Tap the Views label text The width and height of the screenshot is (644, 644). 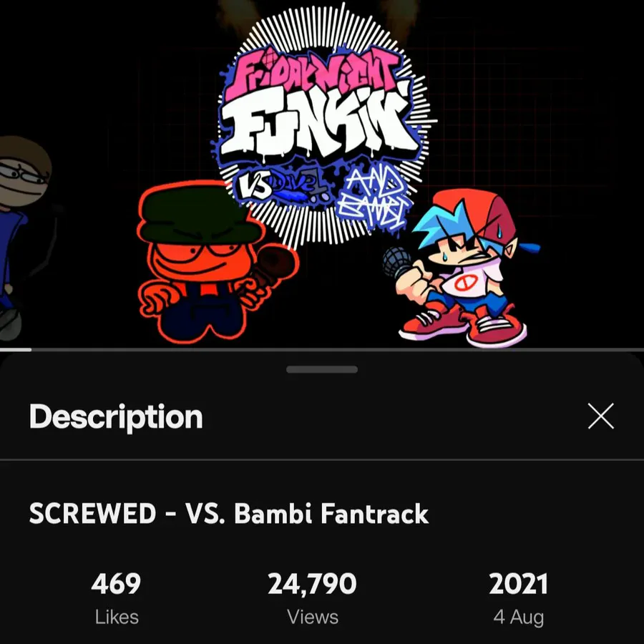(x=313, y=617)
